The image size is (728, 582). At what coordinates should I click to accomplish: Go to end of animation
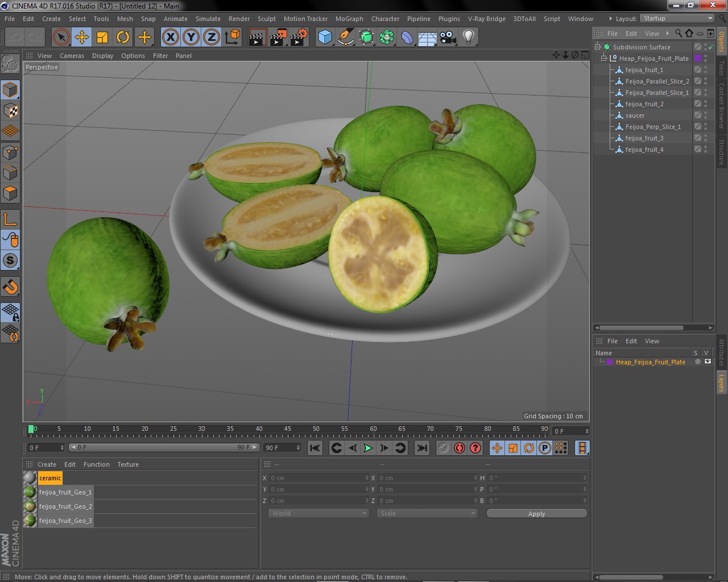(421, 448)
